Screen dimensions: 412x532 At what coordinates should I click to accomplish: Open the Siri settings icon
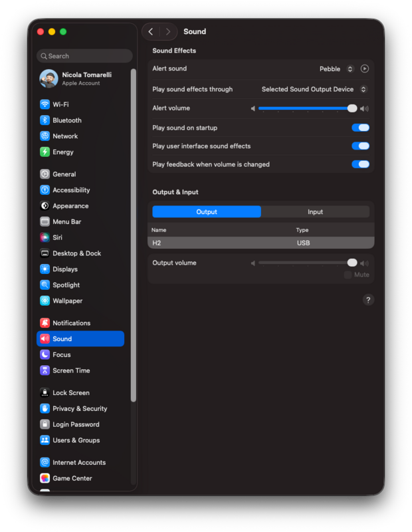(x=45, y=237)
